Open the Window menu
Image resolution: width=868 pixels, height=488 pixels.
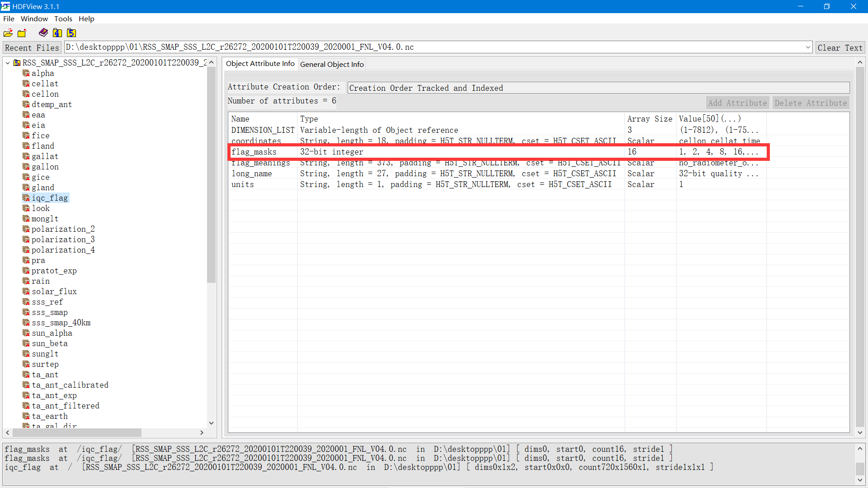(x=34, y=19)
